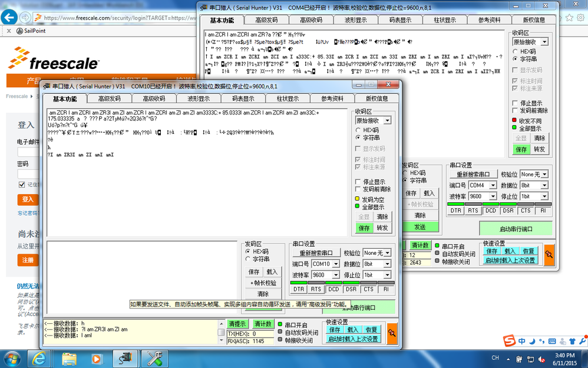Switch to 高级发码 tab in COM10 window

[109, 98]
